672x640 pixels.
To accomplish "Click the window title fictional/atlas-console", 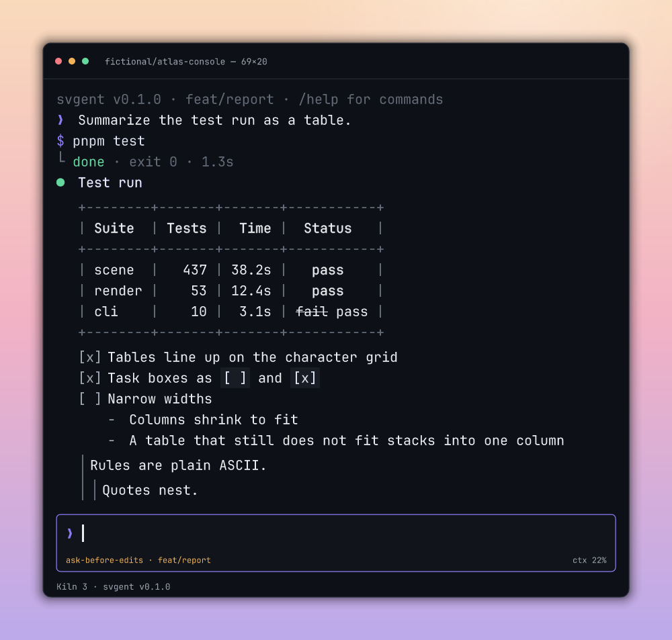I will click(165, 62).
